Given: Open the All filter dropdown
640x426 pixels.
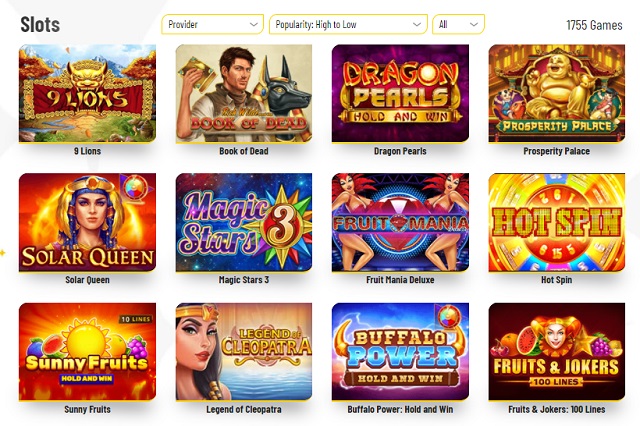Looking at the screenshot, I should point(458,24).
